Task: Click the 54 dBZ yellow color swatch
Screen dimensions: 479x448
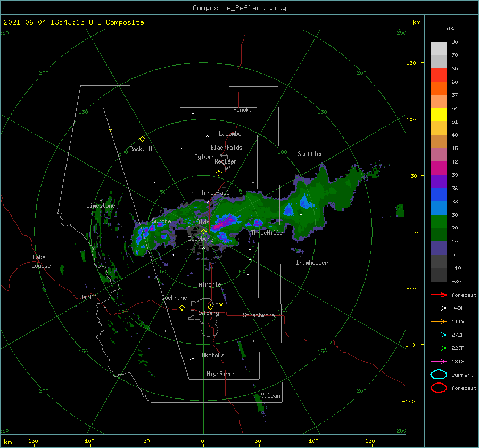Action: [x=439, y=115]
